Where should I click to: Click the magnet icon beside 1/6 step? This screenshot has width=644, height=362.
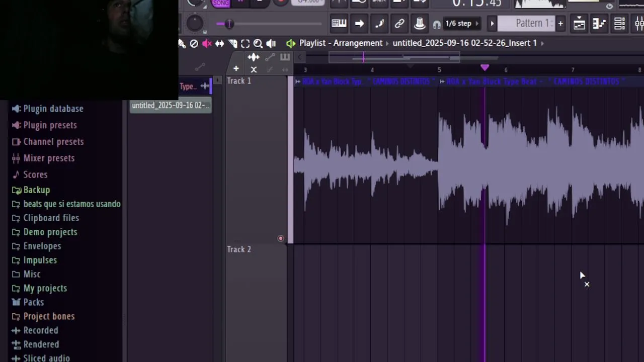tap(437, 24)
